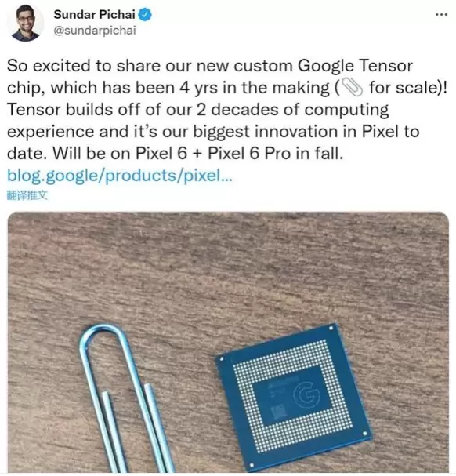Click the 翻译推文 translate tweet link
The width and height of the screenshot is (456, 476).
[x=27, y=195]
